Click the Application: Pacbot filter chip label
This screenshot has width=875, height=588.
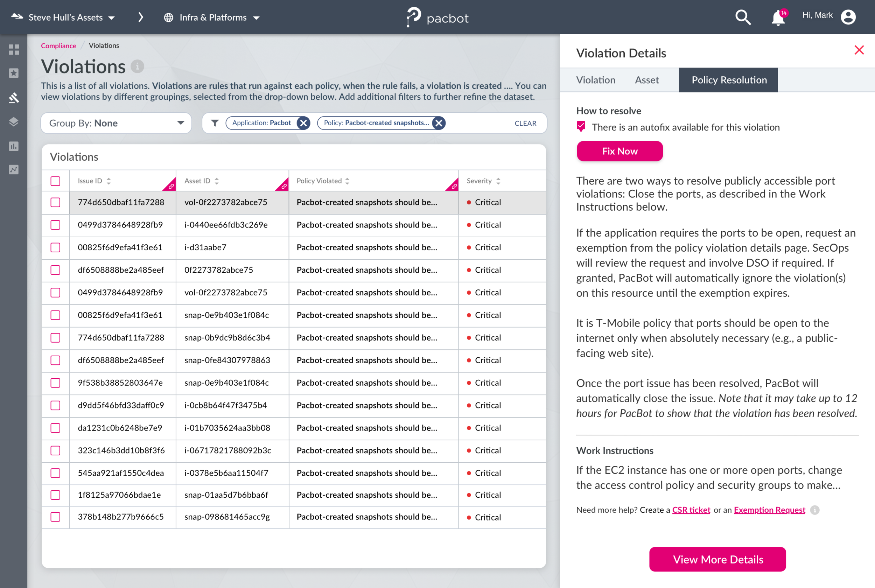261,123
